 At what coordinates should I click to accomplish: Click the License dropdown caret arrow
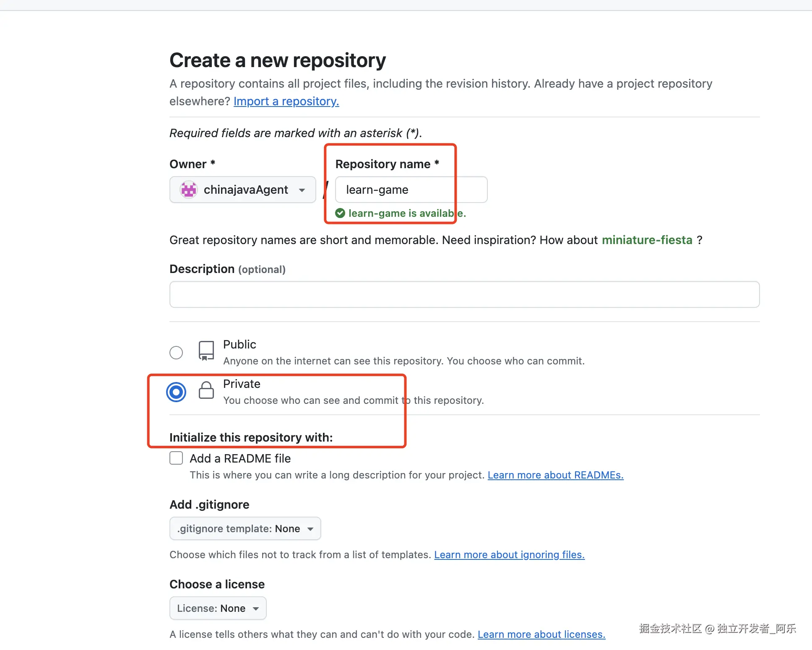pyautogui.click(x=256, y=608)
